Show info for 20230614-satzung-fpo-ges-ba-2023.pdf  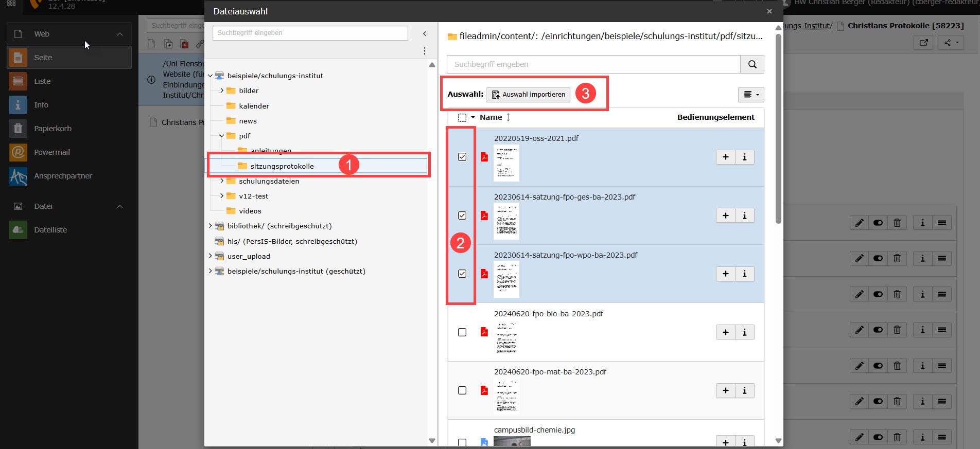click(744, 215)
